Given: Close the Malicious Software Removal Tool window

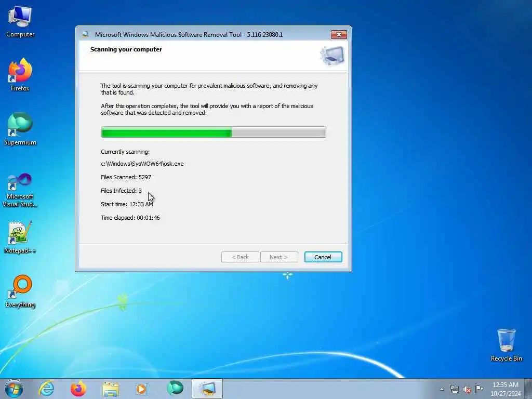Looking at the screenshot, I should [339, 34].
